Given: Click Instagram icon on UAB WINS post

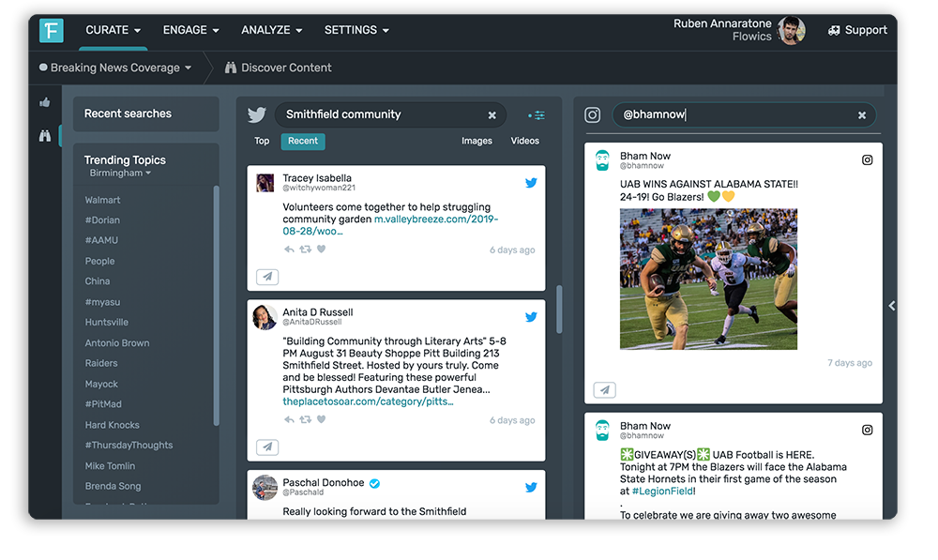Looking at the screenshot, I should click(x=867, y=159).
